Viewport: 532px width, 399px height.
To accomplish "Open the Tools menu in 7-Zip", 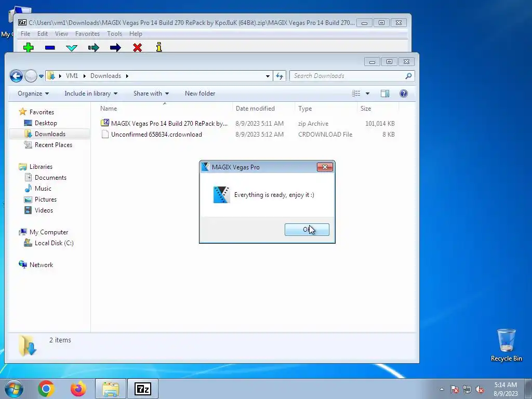I will coord(114,34).
